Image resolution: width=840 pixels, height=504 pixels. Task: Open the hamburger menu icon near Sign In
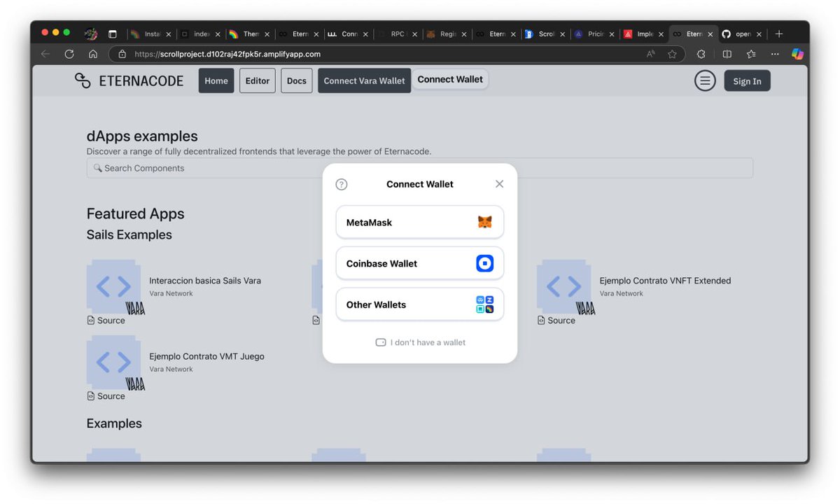coord(705,80)
